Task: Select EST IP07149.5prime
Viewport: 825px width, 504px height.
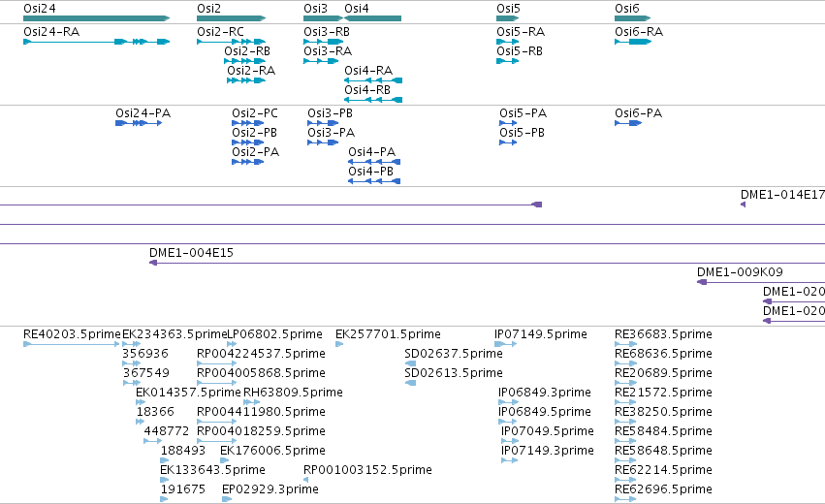Action: 505,345
